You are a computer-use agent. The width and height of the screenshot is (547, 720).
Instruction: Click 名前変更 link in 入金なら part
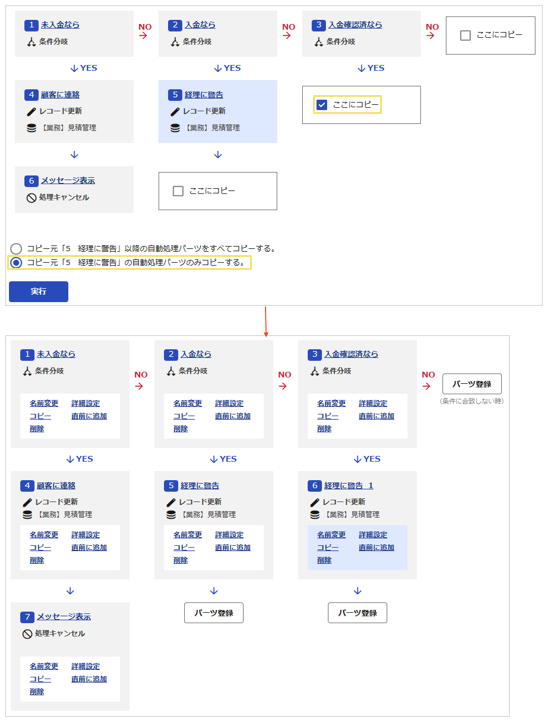pyautogui.click(x=188, y=403)
